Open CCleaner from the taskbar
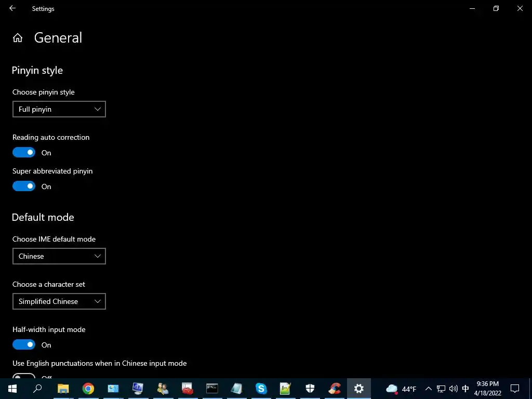532x399 pixels. click(335, 389)
